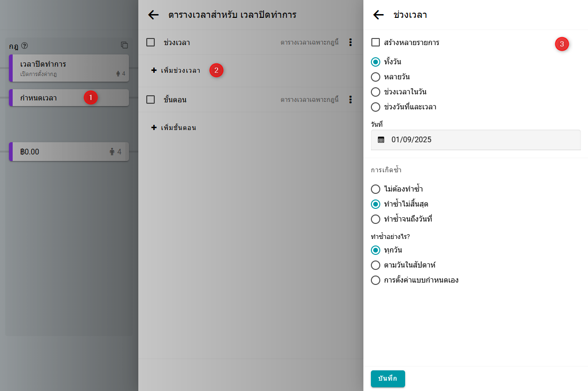This screenshot has width=588, height=391.
Task: Click back arrow in ช่วงเวลา panel
Action: point(378,15)
